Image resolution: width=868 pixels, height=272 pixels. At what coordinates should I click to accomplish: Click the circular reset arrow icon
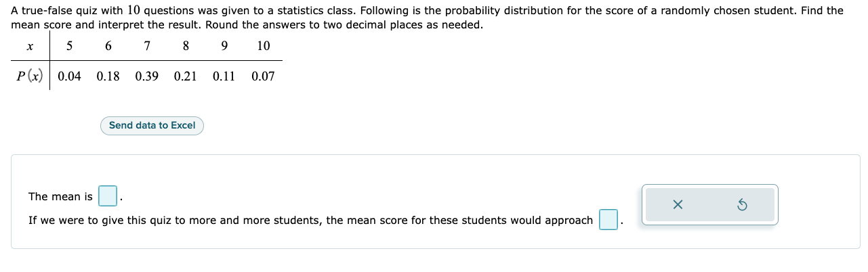click(742, 204)
